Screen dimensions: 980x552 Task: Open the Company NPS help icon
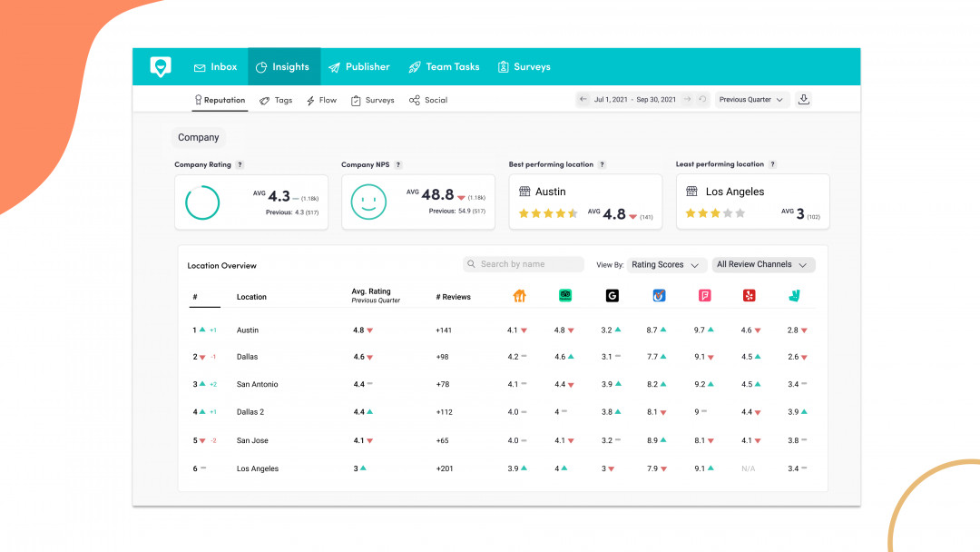[x=398, y=165]
